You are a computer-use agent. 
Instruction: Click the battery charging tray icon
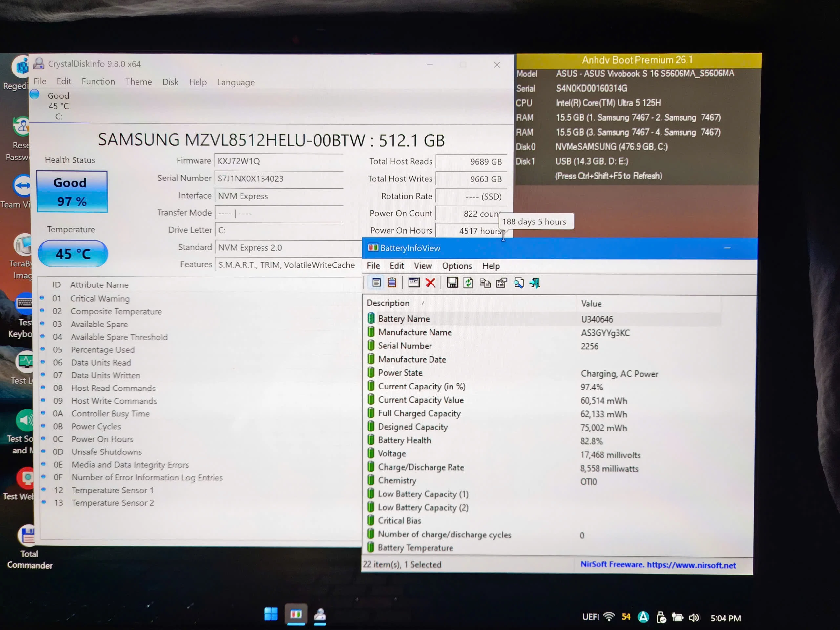click(678, 618)
